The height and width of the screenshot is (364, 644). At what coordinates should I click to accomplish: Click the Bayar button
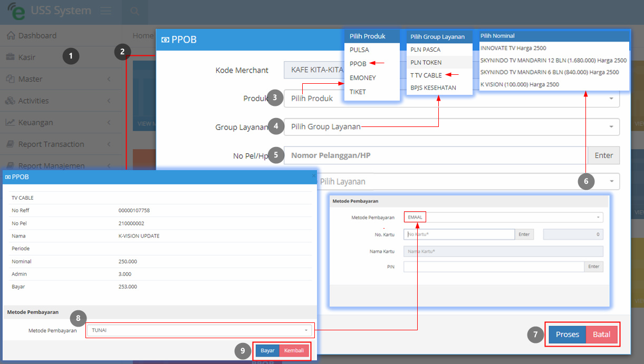tap(268, 350)
